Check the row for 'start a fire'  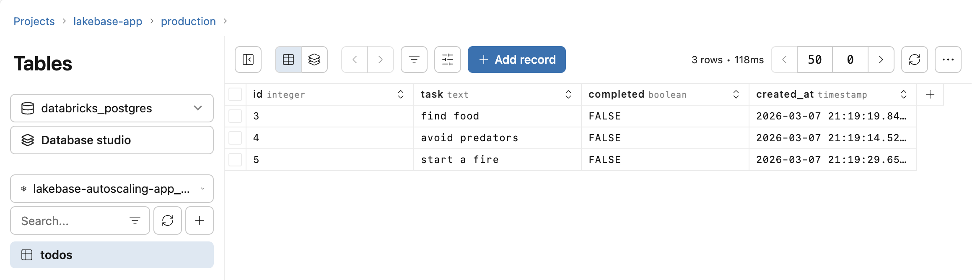coord(235,159)
